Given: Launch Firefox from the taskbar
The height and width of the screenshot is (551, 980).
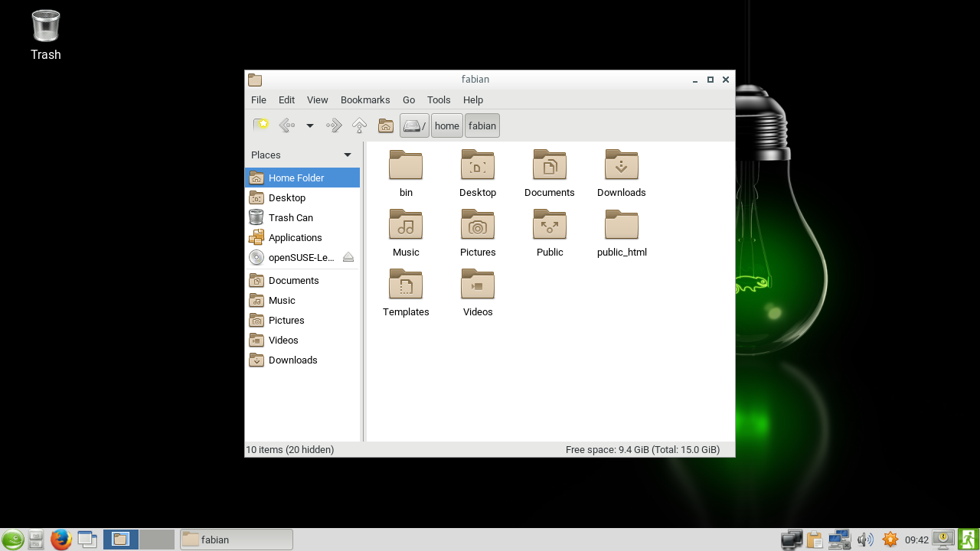Looking at the screenshot, I should (x=61, y=540).
